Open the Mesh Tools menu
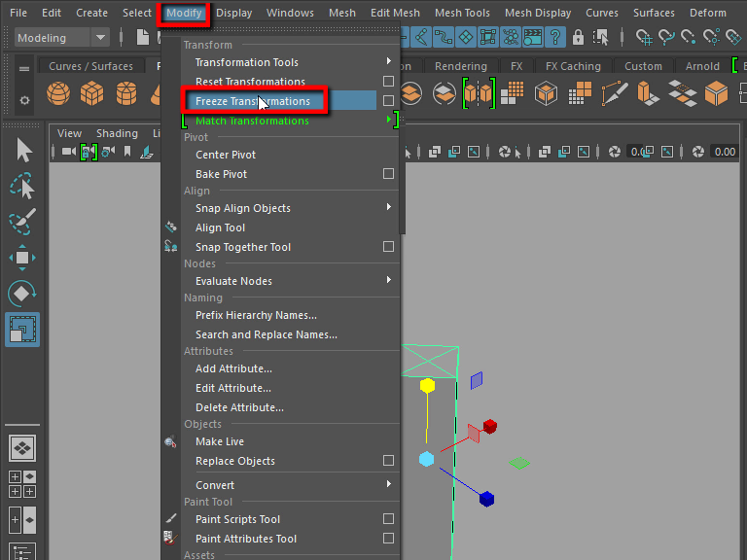 point(462,13)
